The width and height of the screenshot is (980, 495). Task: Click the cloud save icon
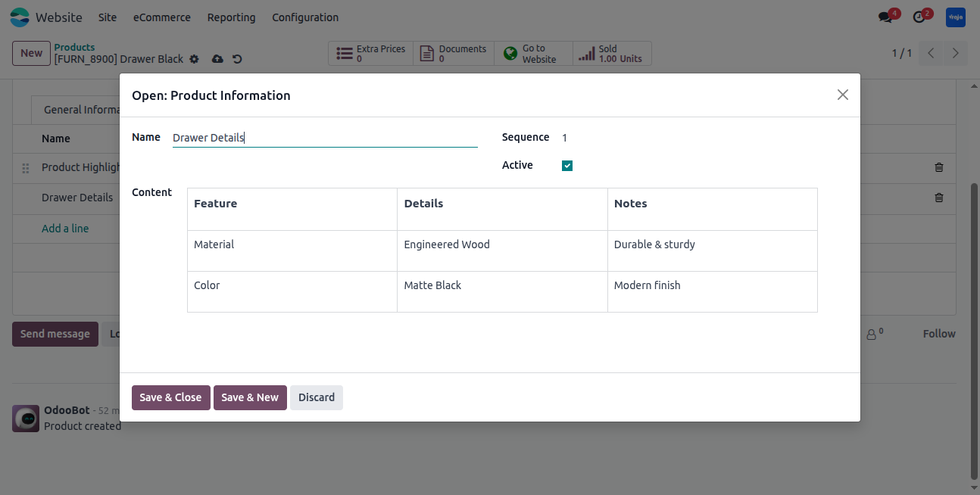pos(217,59)
